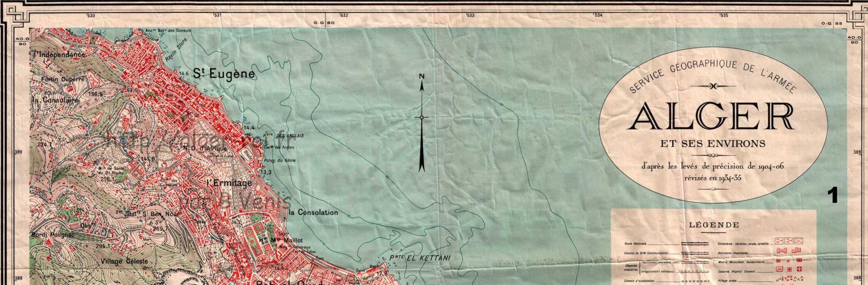868x285 pixels.
Task: Click the 'la Consolation' label
Action: click(x=313, y=212)
